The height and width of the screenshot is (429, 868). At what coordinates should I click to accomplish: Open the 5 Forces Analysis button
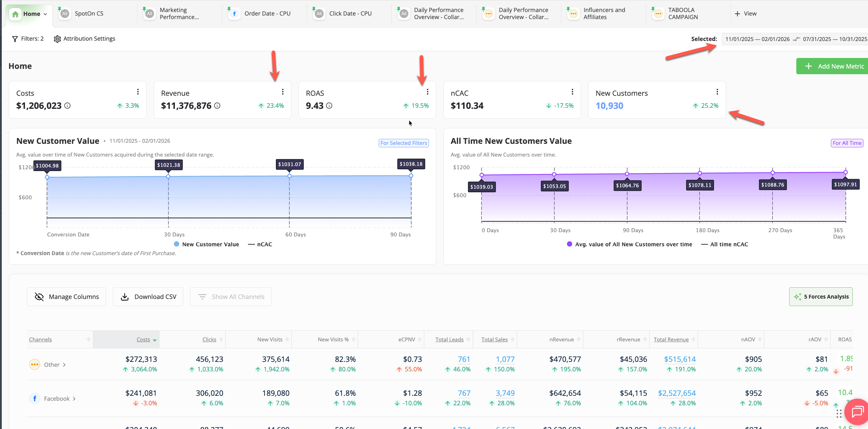(821, 297)
